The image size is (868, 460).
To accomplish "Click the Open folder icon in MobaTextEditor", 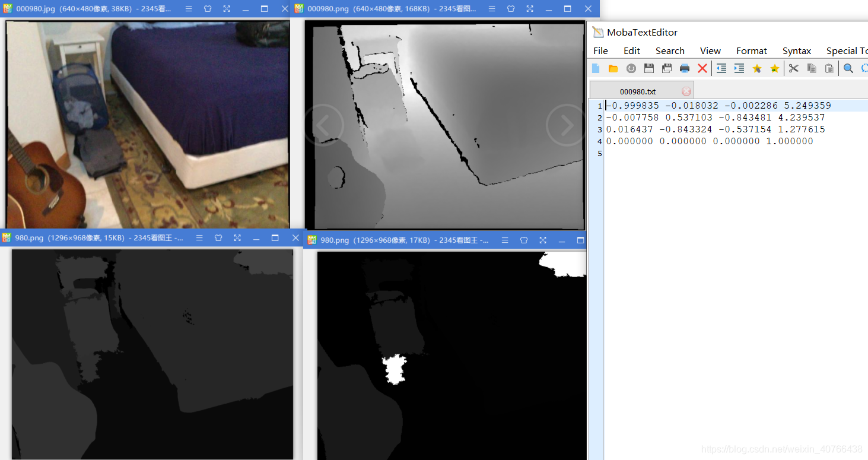I will click(613, 68).
